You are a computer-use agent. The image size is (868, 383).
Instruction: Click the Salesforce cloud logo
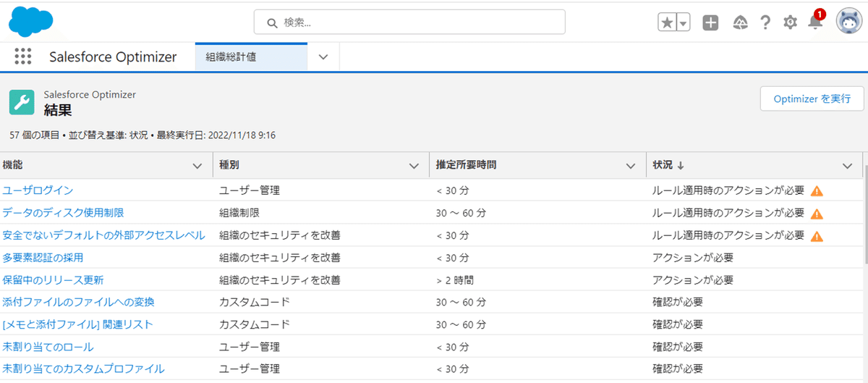pyautogui.click(x=30, y=21)
